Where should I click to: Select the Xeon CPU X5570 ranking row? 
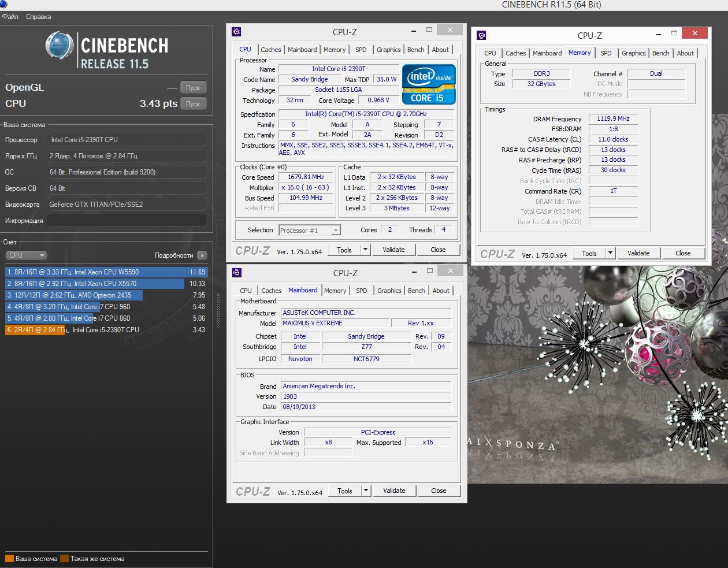click(x=106, y=284)
